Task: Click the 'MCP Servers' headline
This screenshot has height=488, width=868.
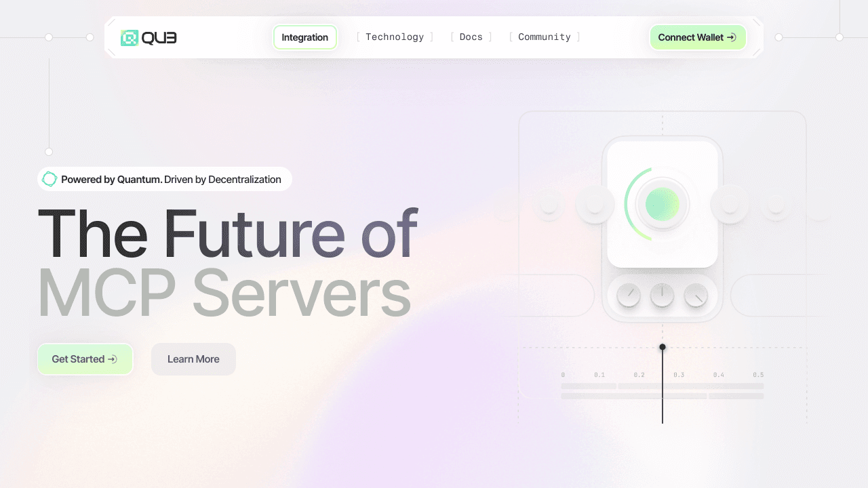Action: click(x=224, y=293)
